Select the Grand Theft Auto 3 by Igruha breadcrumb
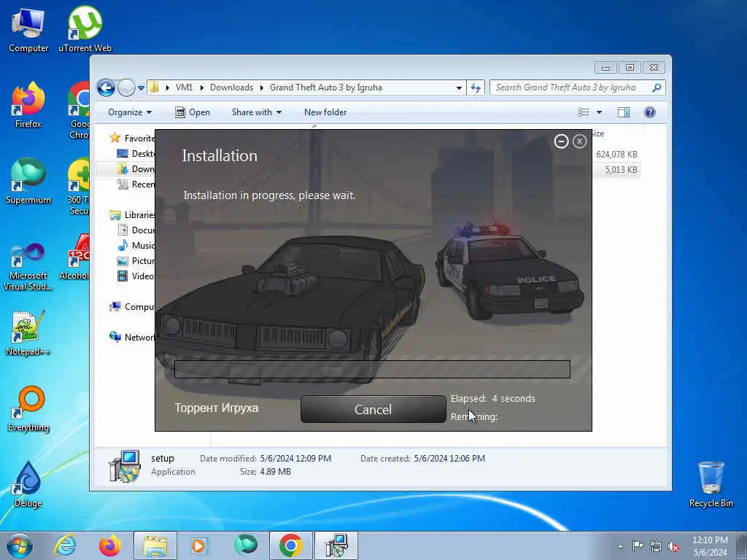 coord(326,87)
